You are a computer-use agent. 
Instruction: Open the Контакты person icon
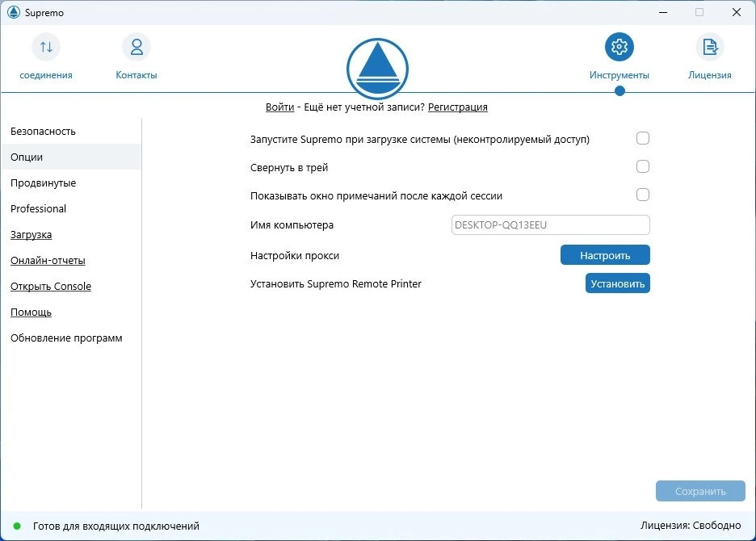[x=136, y=47]
